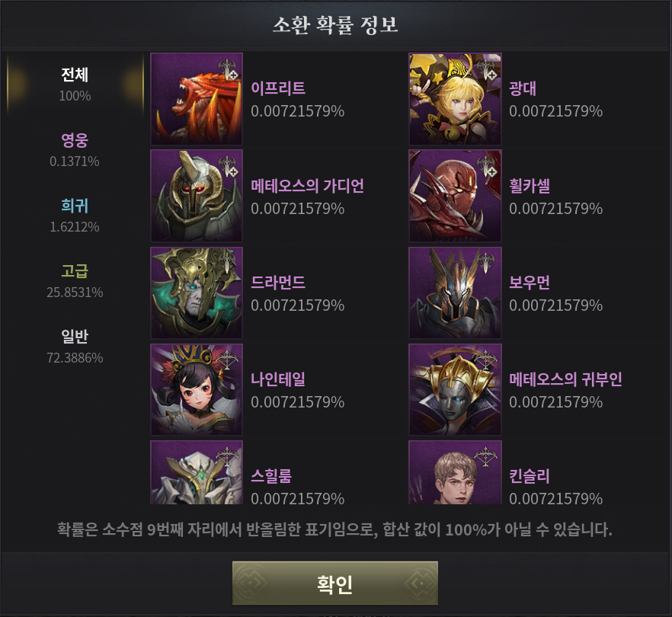Select the 휠카셀 red masked portrait
Image resolution: width=672 pixels, height=617 pixels.
coord(455,196)
